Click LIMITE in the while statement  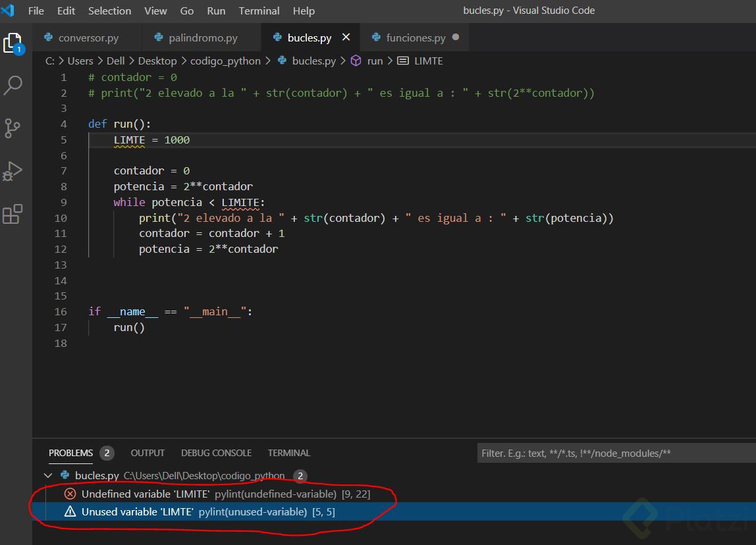pyautogui.click(x=240, y=202)
